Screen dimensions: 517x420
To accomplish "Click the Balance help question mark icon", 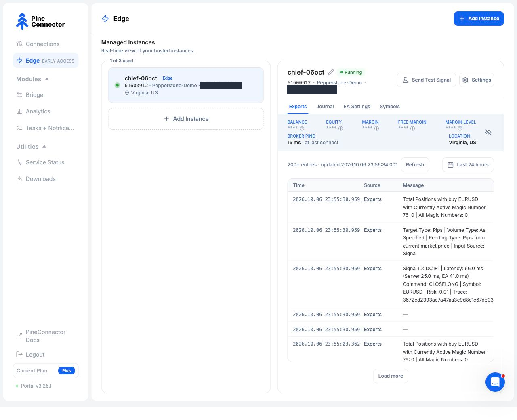I will [302, 128].
